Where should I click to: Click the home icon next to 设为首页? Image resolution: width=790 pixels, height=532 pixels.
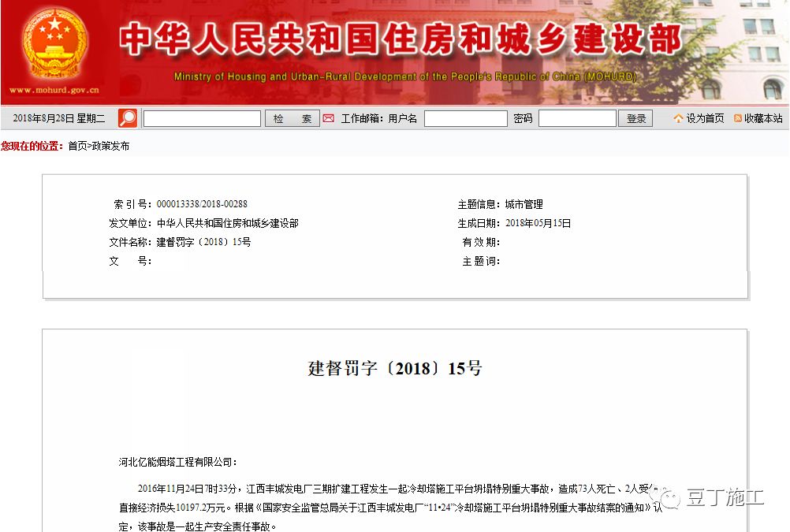(677, 117)
